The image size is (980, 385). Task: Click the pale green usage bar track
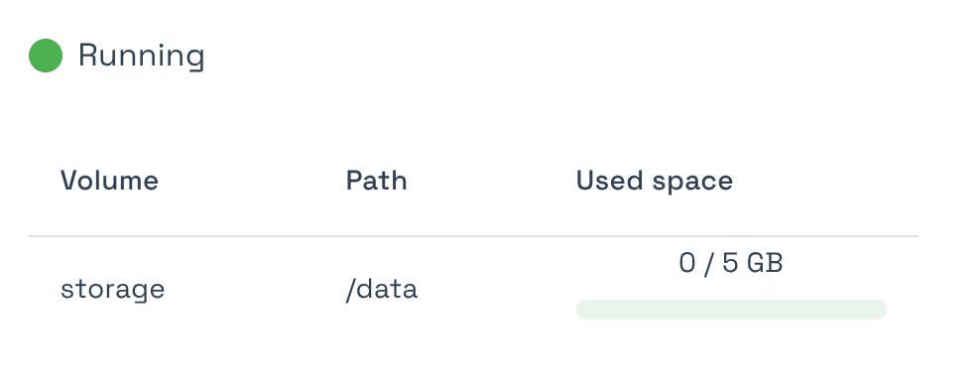click(x=731, y=310)
